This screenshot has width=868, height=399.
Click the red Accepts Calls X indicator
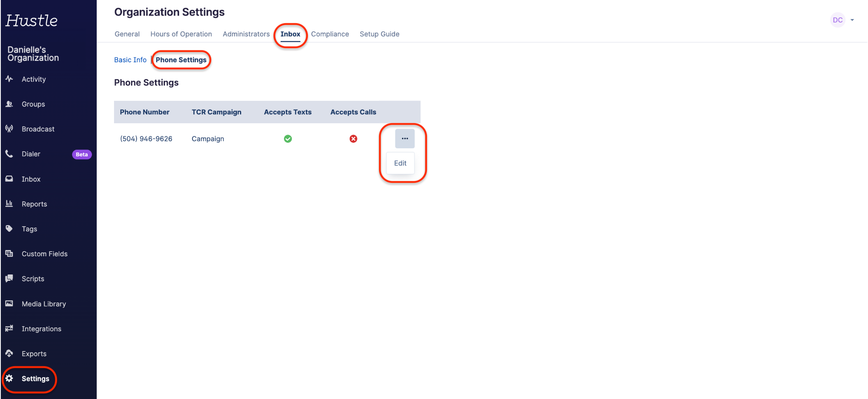pyautogui.click(x=353, y=139)
